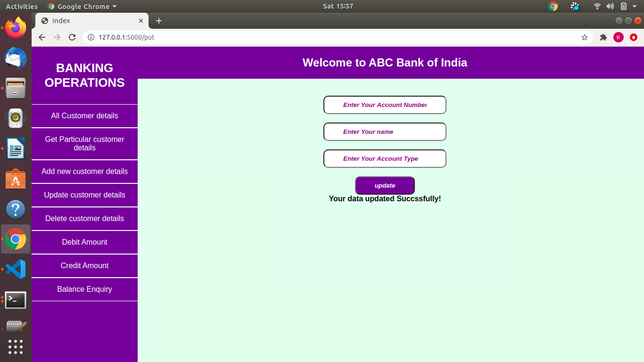The width and height of the screenshot is (644, 362).
Task: Open the Terminal from the dock
Action: click(16, 300)
